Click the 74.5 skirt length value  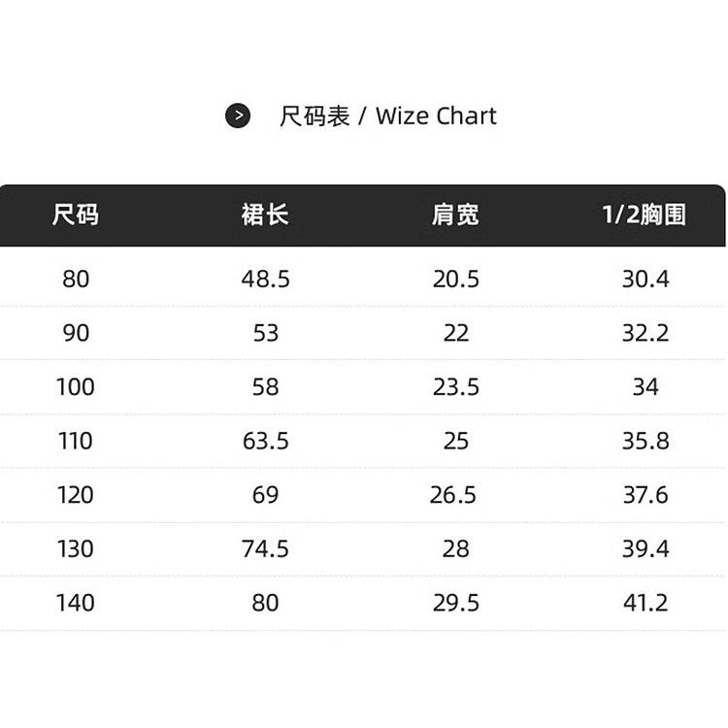tap(265, 548)
